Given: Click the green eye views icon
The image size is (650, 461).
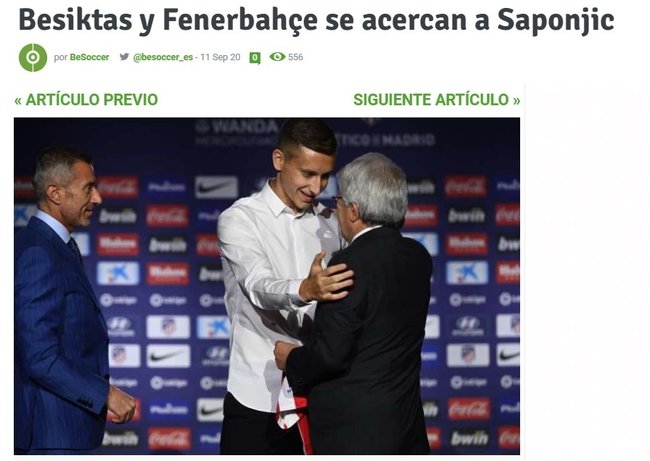Looking at the screenshot, I should (x=277, y=56).
